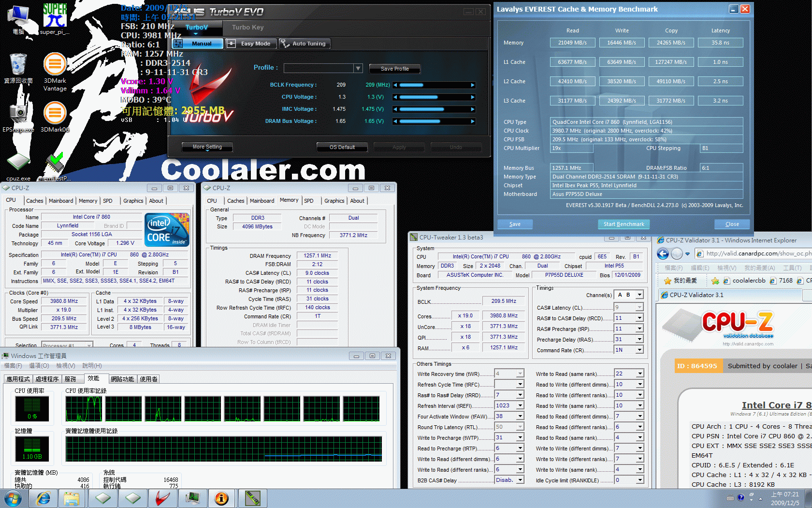Open Internet Explorer from the taskbar
Screen dimensions: 812x508
(x=43, y=498)
